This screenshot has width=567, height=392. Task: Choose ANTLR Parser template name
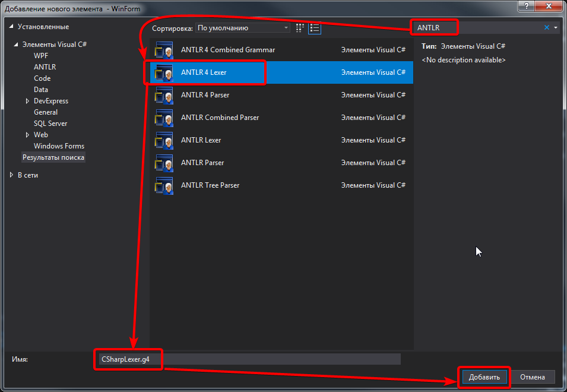202,163
